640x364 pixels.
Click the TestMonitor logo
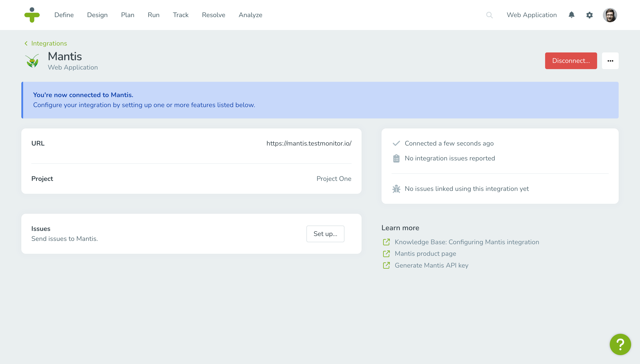click(32, 15)
